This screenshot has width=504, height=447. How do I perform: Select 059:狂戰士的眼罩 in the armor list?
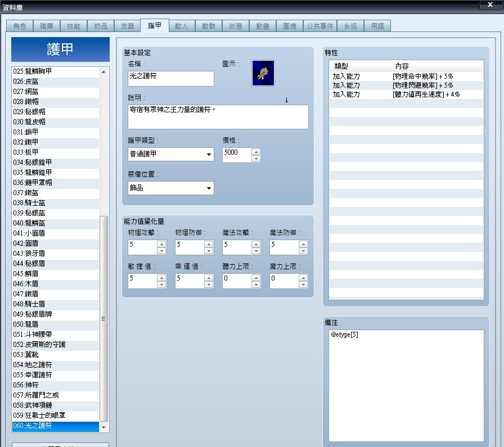(x=56, y=416)
